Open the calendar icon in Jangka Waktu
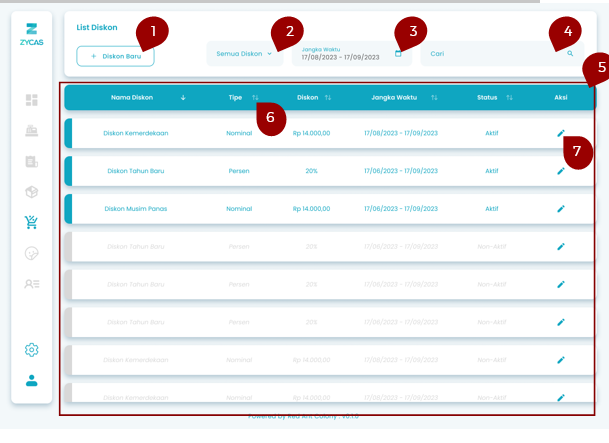609x443 pixels. pos(398,53)
